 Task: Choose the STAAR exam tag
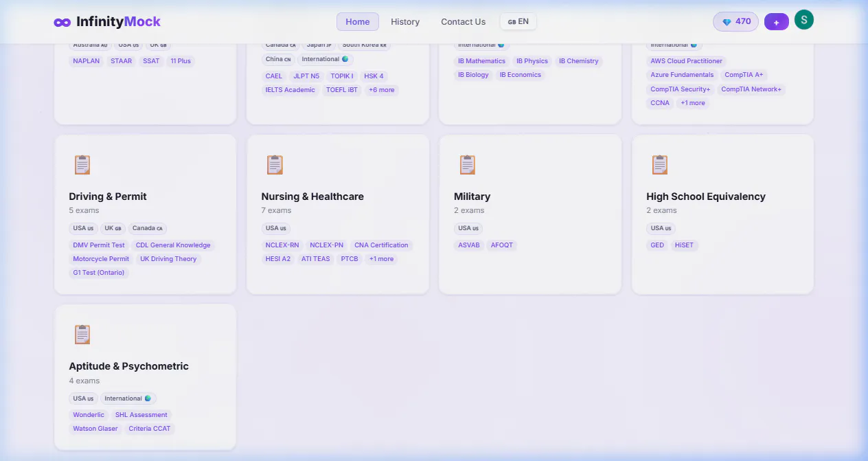tap(122, 61)
